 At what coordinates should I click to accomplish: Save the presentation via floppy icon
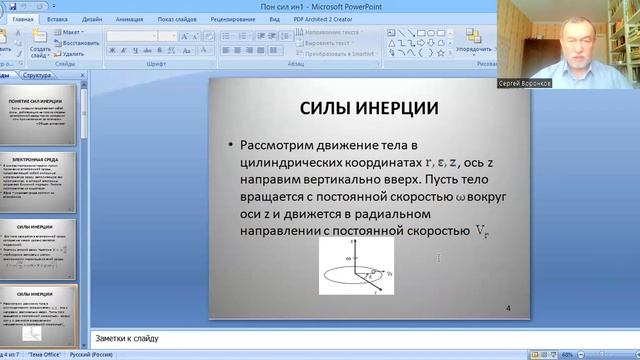pos(13,7)
